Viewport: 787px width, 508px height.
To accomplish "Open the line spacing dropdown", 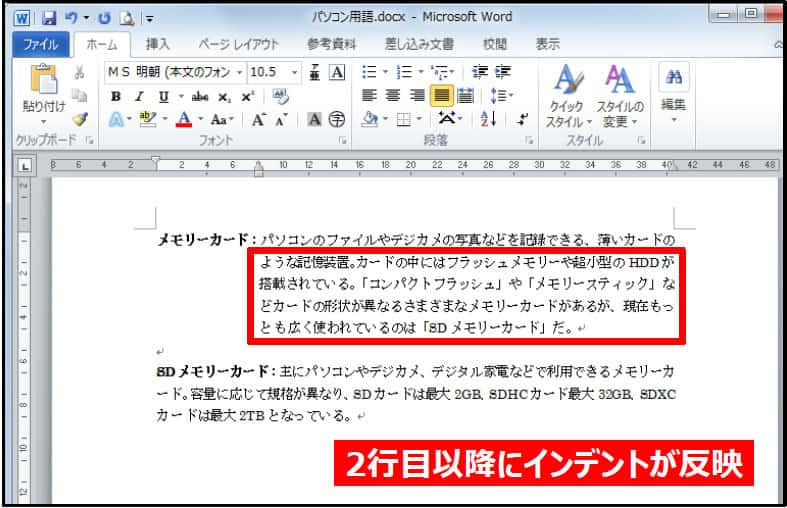I will point(504,96).
